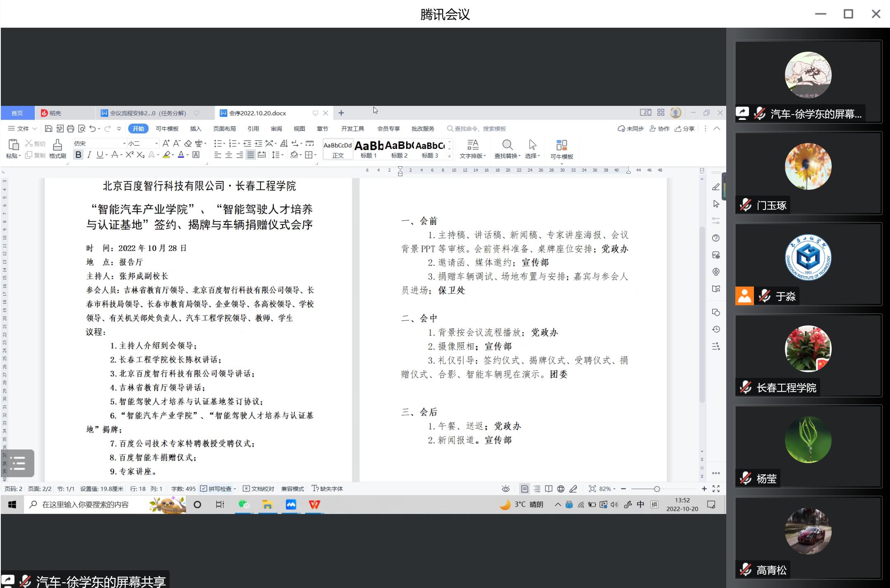Open WeChat from the taskbar

244,504
